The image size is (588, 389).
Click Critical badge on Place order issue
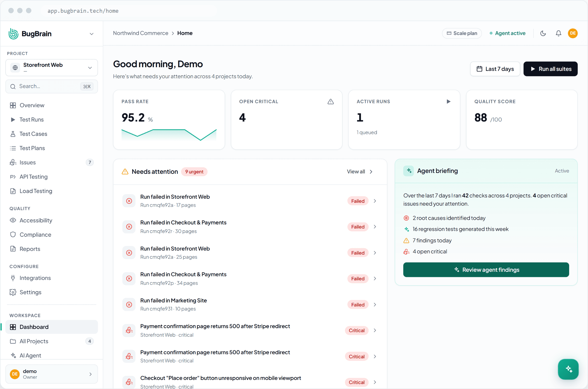356,382
